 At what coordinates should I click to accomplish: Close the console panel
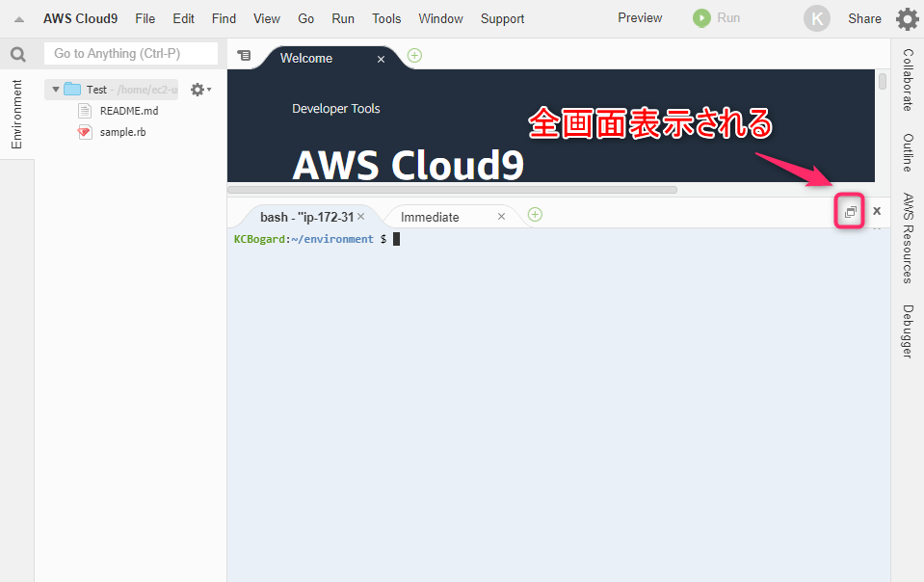[877, 211]
